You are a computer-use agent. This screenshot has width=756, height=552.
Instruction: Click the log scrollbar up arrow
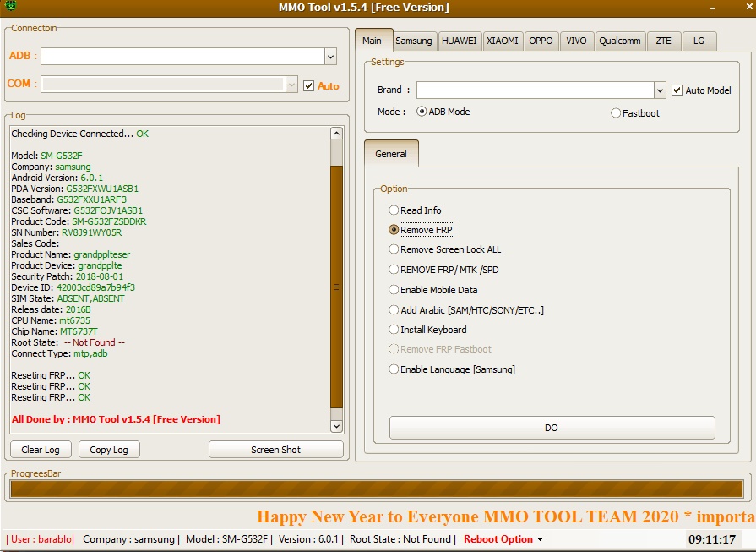[336, 134]
